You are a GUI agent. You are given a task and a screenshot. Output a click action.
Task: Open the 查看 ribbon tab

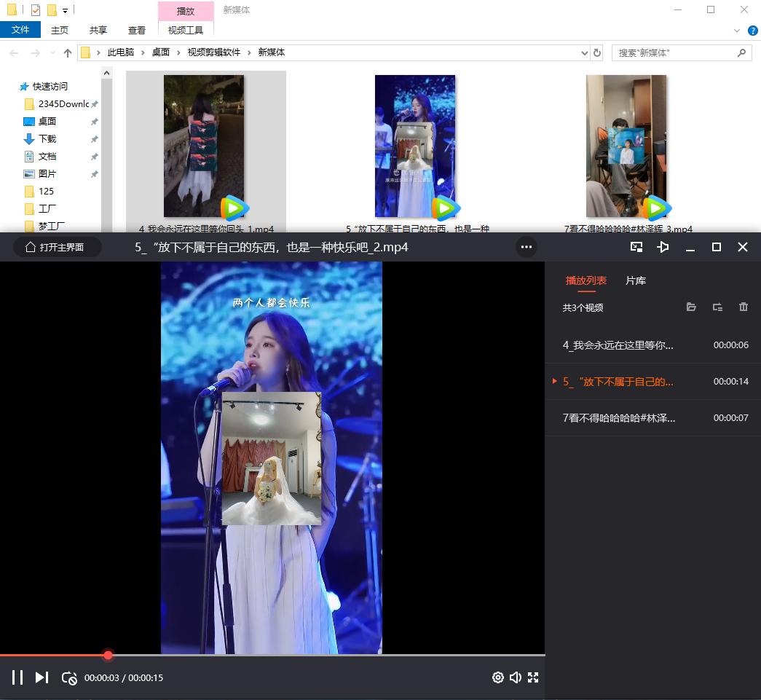point(137,30)
